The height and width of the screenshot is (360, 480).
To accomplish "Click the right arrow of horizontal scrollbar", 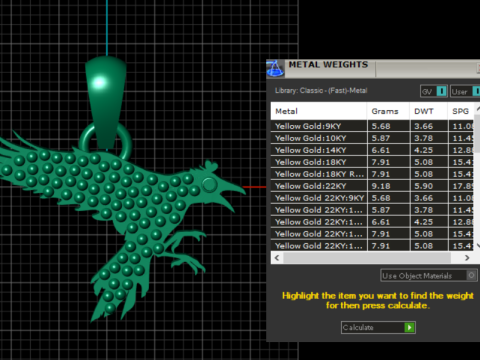I will [467, 258].
